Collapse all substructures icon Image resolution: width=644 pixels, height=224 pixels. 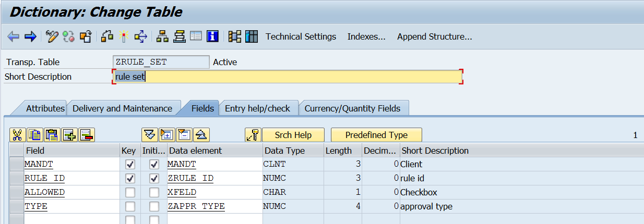[184, 135]
